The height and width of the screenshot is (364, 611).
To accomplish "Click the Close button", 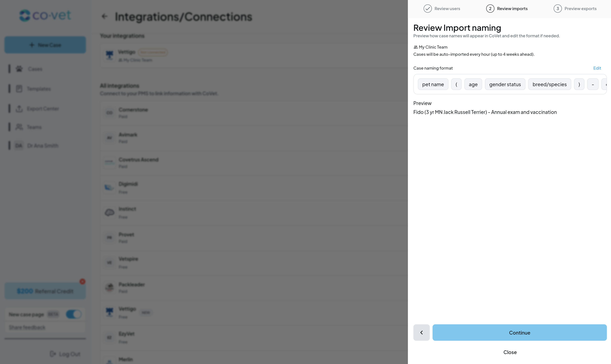I will pyautogui.click(x=510, y=352).
